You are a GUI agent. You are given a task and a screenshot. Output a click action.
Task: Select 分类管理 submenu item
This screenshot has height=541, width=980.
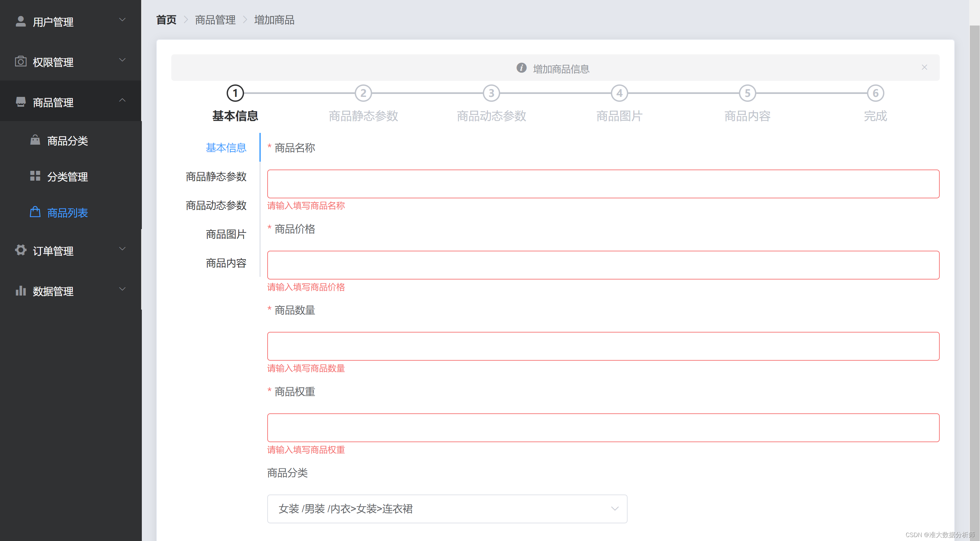coord(70,176)
